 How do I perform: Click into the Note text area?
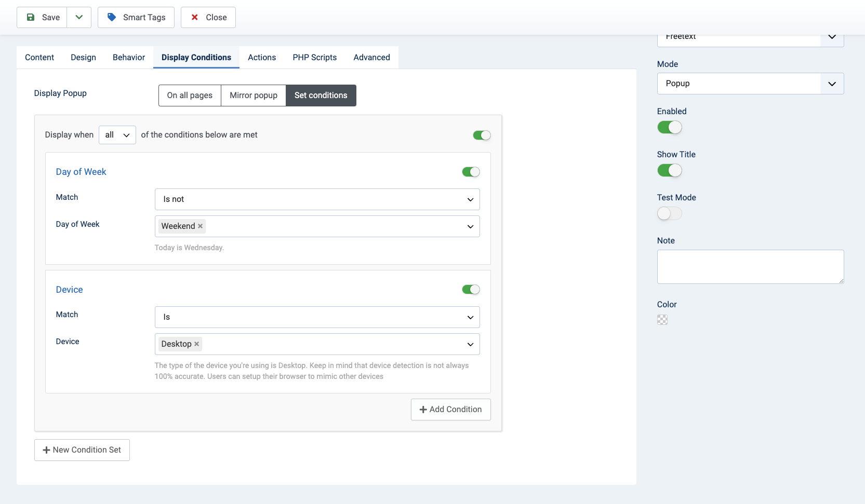coord(750,267)
